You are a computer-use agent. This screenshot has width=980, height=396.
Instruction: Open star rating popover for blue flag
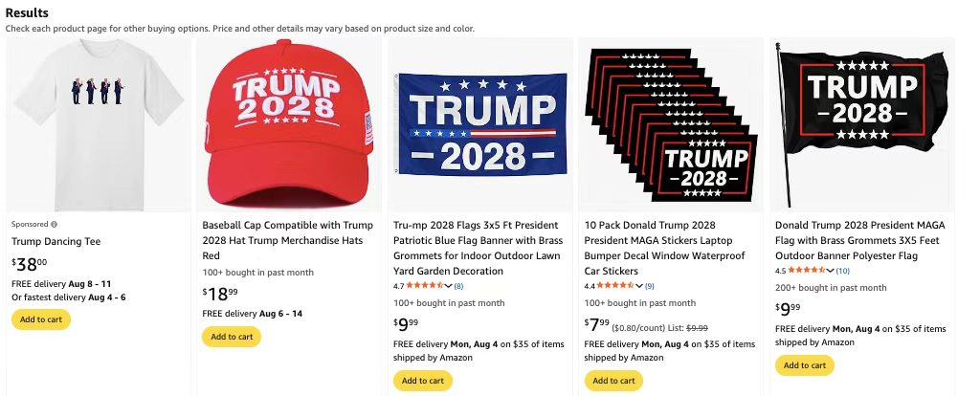tap(448, 286)
